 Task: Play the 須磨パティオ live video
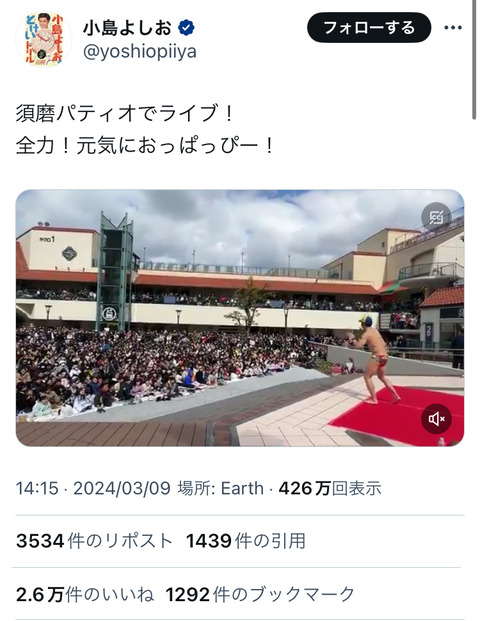pos(240,318)
